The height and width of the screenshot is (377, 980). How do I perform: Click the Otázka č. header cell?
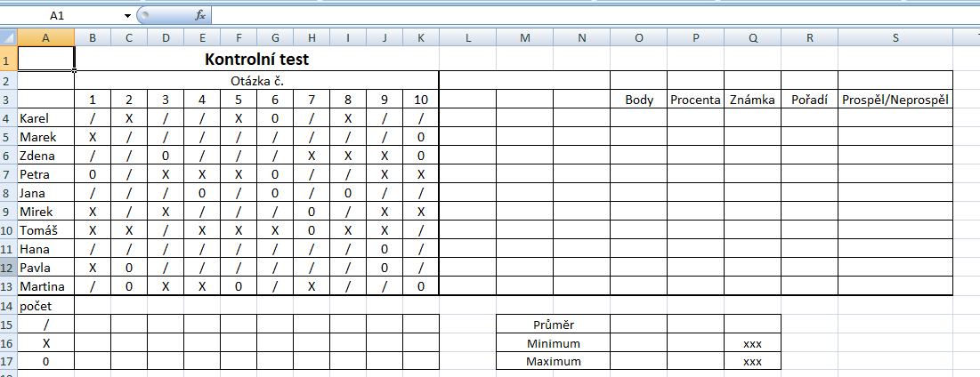click(x=256, y=80)
